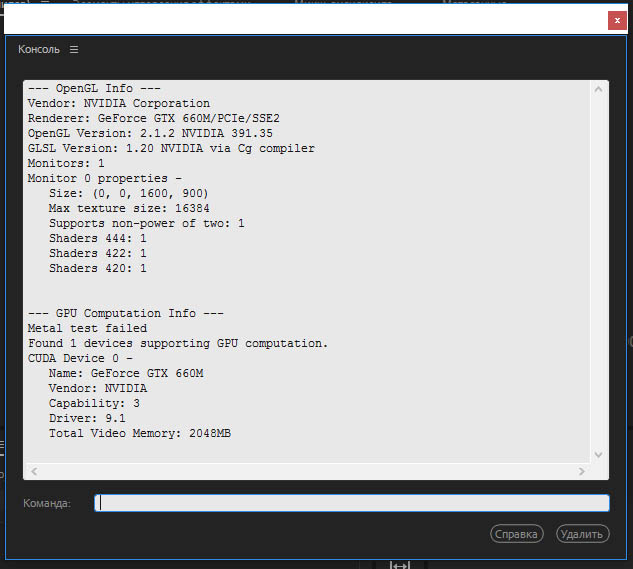Focus the Команда input field
The height and width of the screenshot is (569, 633).
tap(351, 503)
